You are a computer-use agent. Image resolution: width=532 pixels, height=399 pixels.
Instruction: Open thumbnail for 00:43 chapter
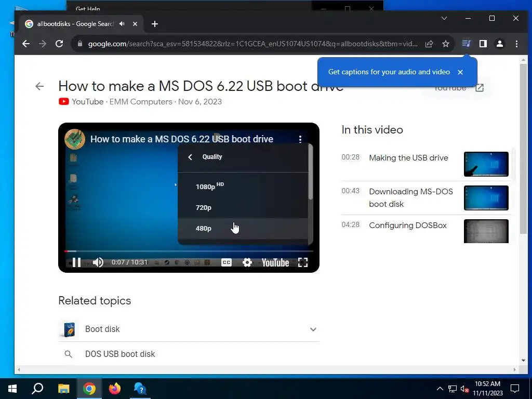(x=486, y=198)
